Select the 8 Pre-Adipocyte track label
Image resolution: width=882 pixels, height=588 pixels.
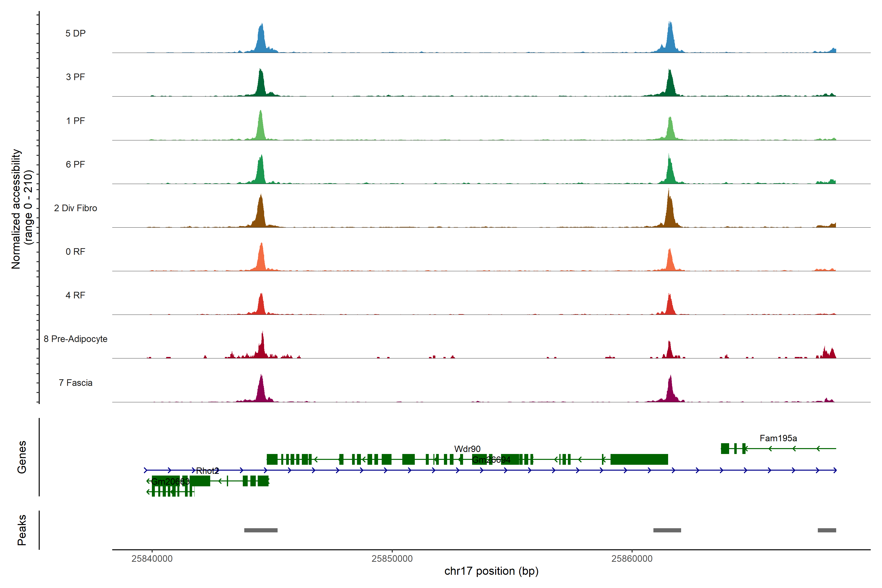(75, 339)
